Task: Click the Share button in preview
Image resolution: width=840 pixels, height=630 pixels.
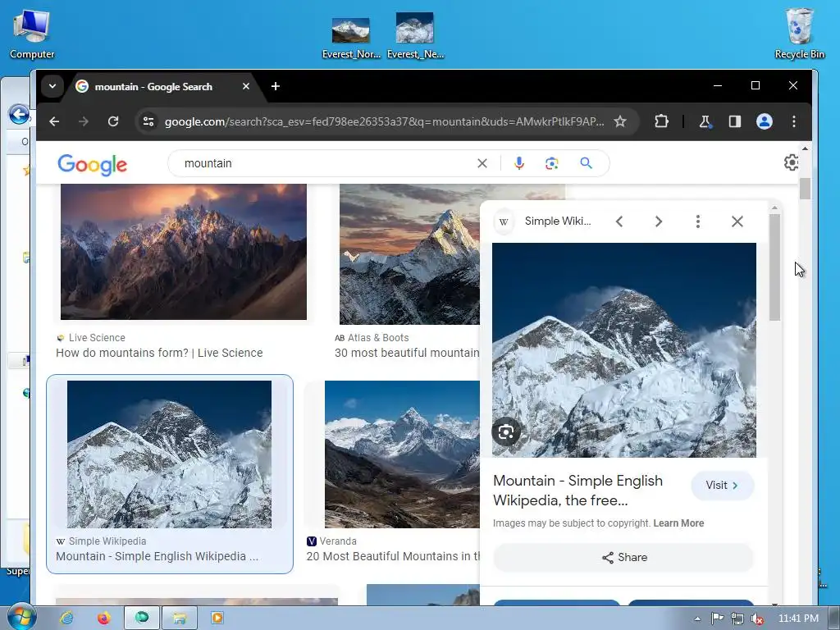Action: coord(623,558)
